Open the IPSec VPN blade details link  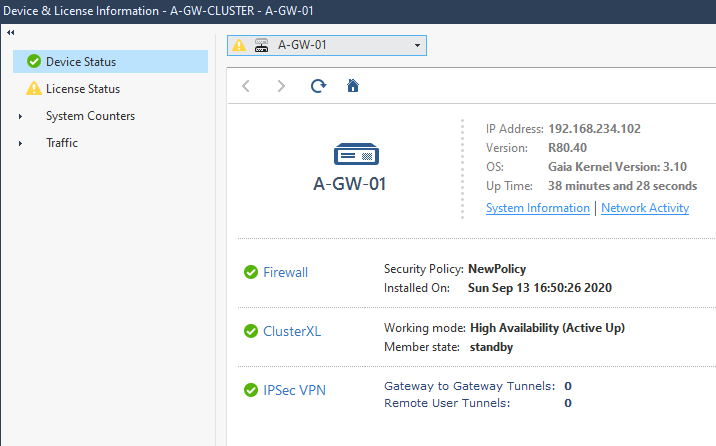pos(294,390)
